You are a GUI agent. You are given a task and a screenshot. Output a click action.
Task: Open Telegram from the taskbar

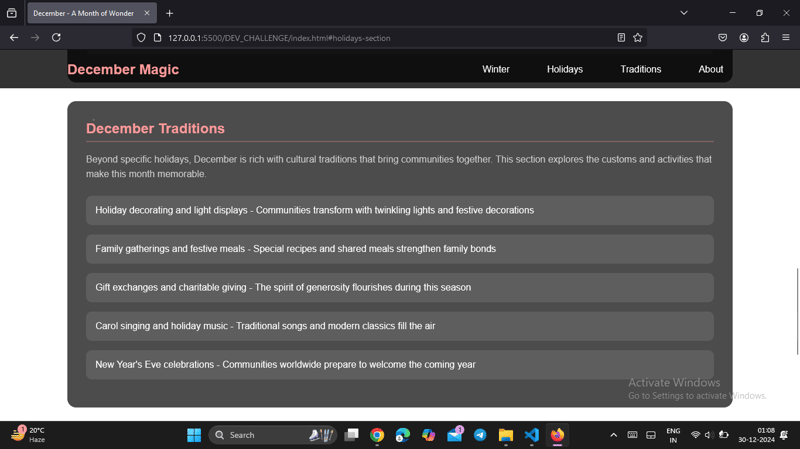tap(480, 435)
